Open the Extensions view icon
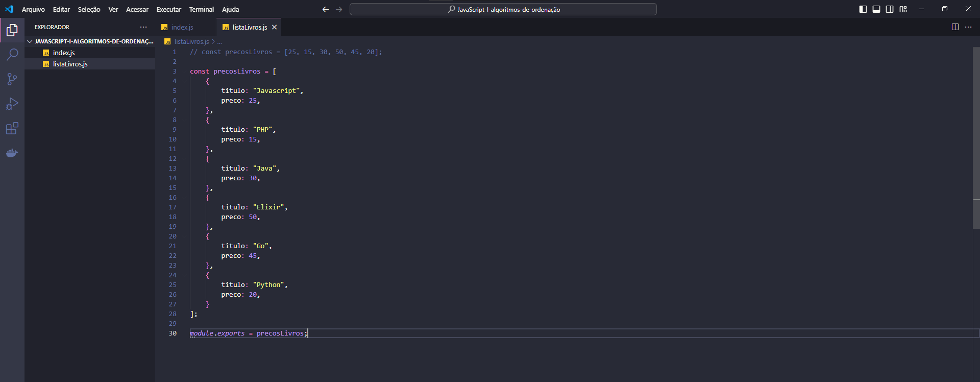This screenshot has height=382, width=980. pos(12,128)
